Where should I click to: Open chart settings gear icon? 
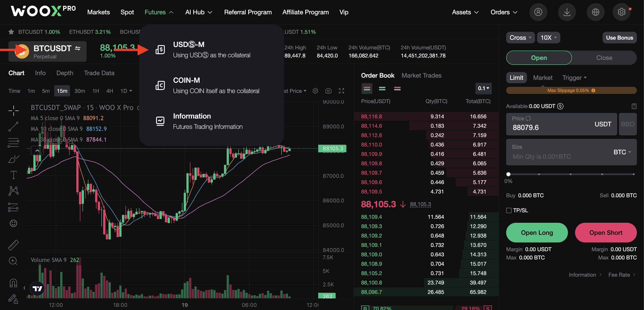tap(315, 91)
